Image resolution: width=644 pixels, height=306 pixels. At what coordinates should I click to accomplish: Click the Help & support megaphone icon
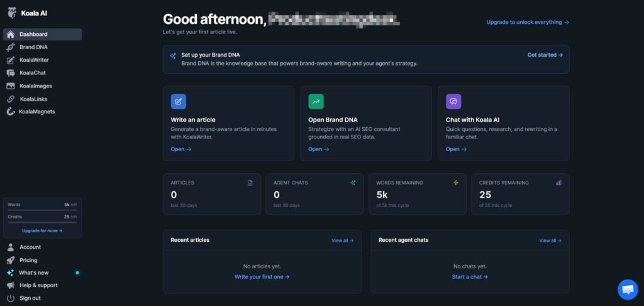click(11, 285)
